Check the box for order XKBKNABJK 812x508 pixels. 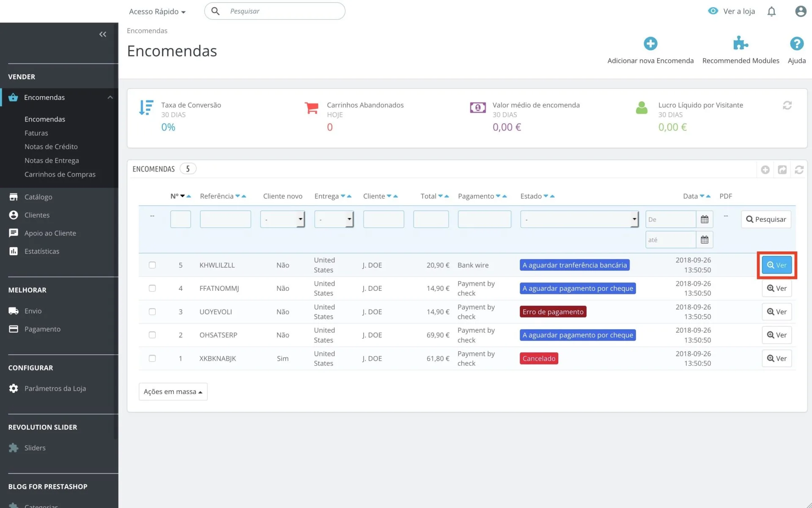[152, 359]
